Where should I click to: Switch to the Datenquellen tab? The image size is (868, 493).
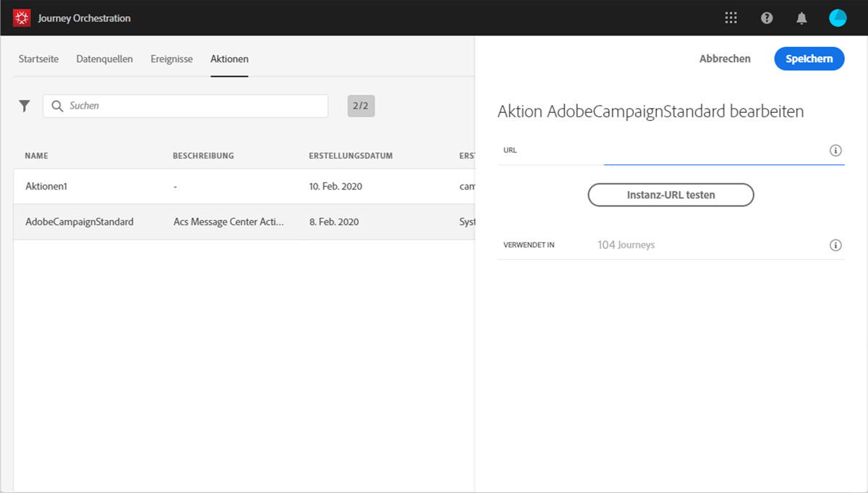click(104, 59)
